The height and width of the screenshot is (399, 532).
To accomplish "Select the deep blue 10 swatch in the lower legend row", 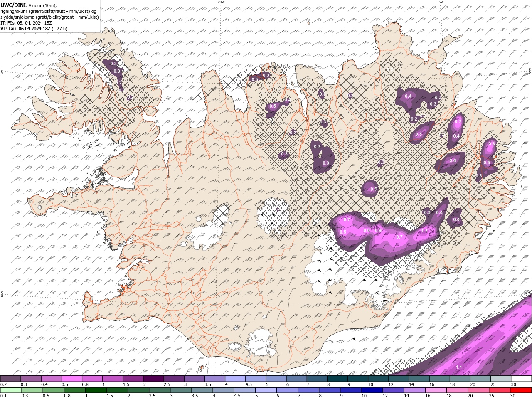I will pos(372,390).
